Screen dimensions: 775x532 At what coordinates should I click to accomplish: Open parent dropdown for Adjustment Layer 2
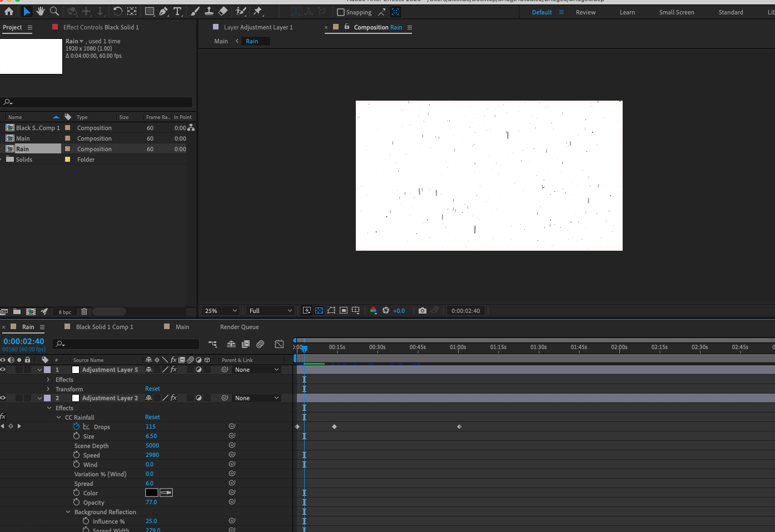[257, 398]
